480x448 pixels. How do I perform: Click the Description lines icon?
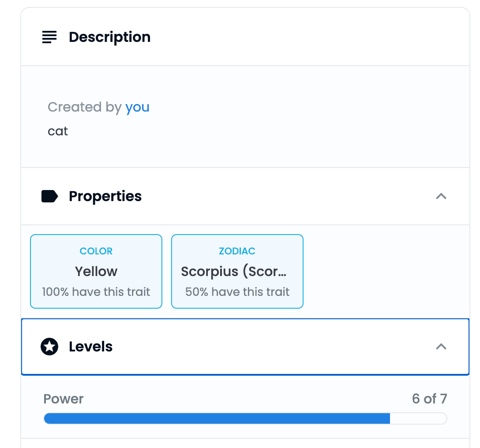tap(49, 37)
